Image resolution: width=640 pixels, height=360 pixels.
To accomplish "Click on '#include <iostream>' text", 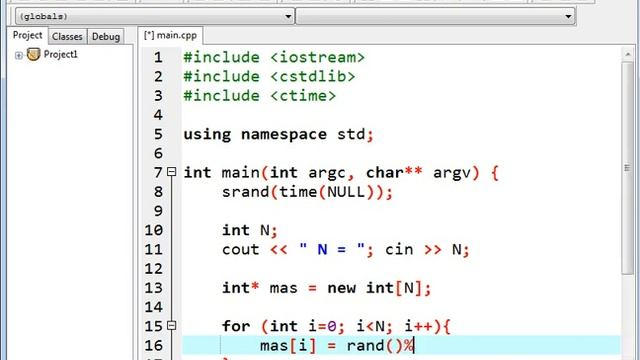I will coord(274,58).
